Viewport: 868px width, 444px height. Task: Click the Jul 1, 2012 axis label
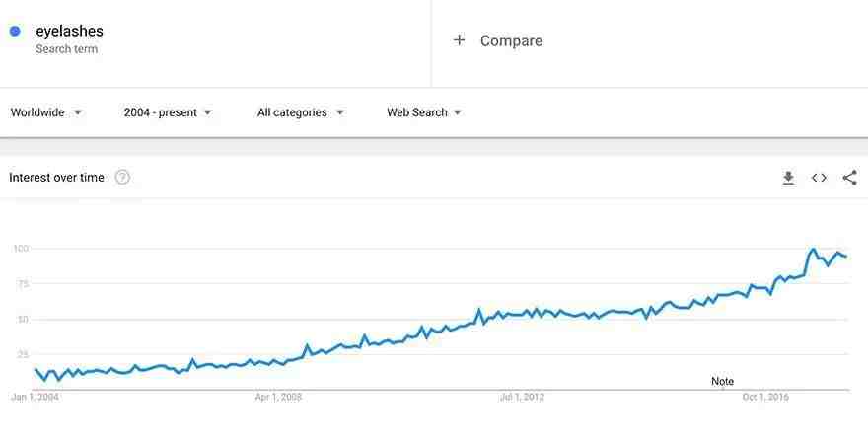(522, 397)
